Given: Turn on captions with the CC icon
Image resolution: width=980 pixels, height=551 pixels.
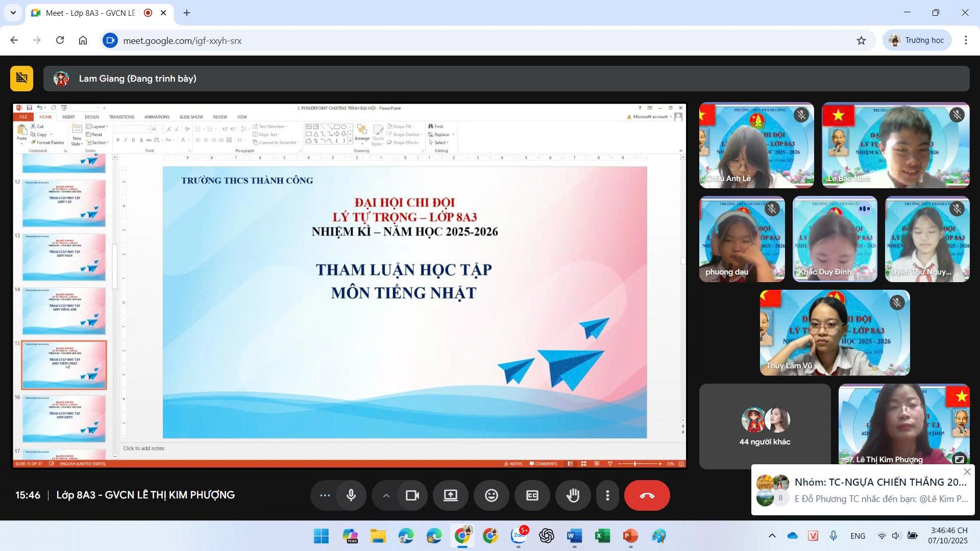Looking at the screenshot, I should [532, 495].
